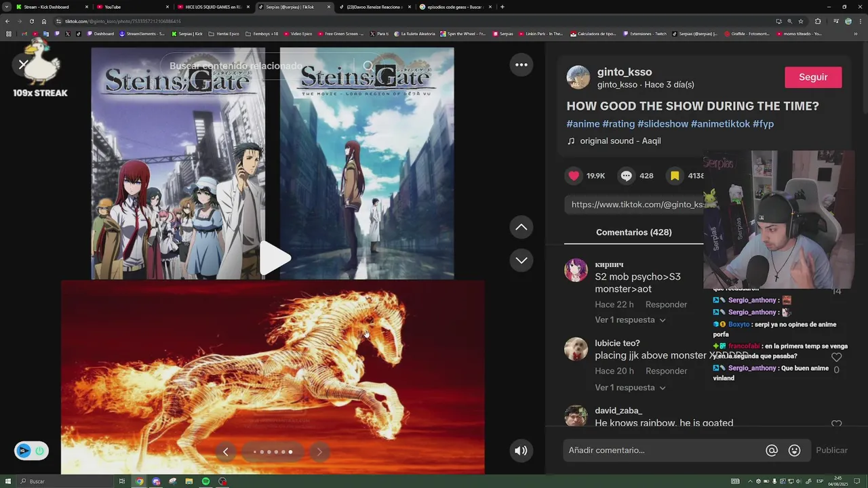Viewport: 868px width, 488px height.
Task: Insert mention with @ icon
Action: (772, 450)
